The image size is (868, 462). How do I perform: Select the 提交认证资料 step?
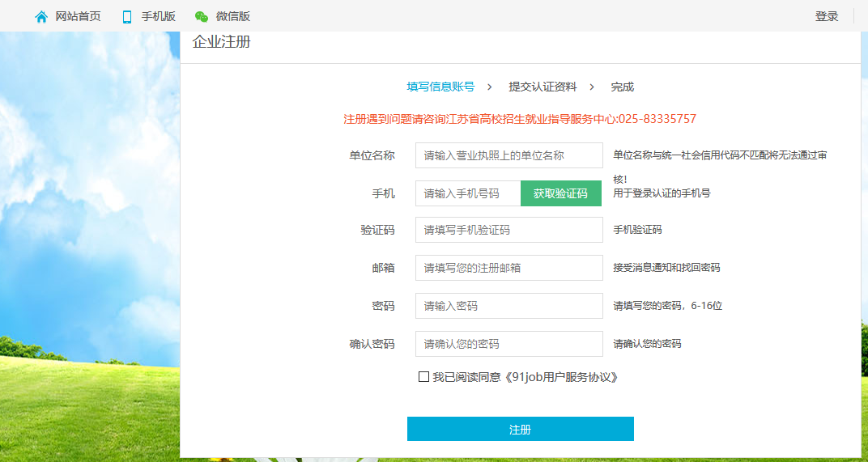[x=542, y=87]
